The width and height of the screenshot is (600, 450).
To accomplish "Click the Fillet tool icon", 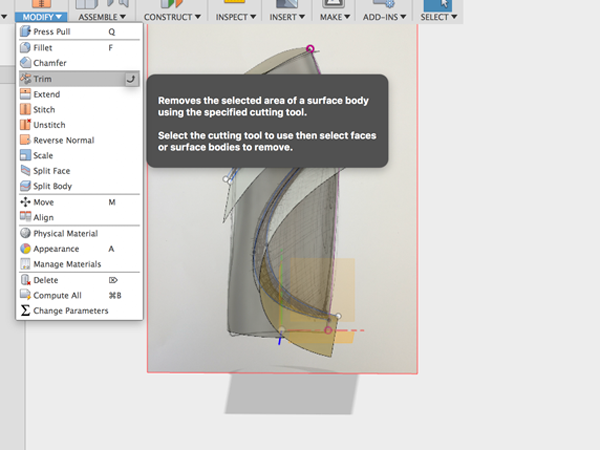I will click(25, 47).
